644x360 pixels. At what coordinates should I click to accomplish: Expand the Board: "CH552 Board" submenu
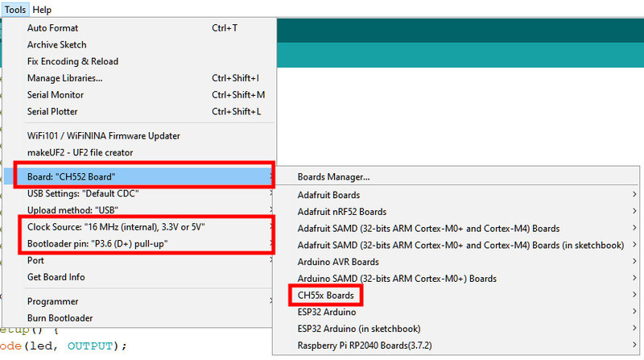[x=138, y=176]
